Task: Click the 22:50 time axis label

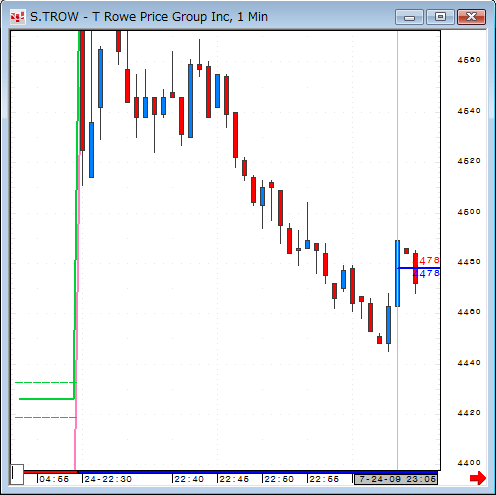Action: (279, 479)
